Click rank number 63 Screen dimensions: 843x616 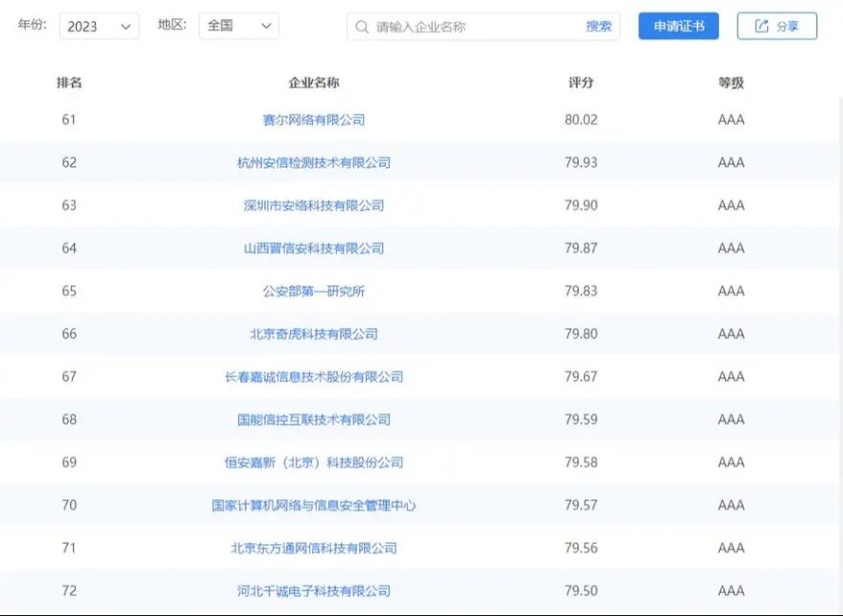tap(69, 205)
